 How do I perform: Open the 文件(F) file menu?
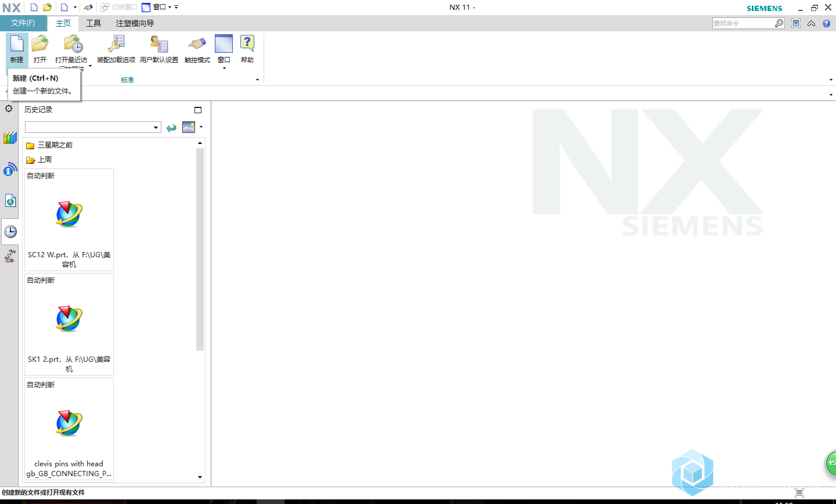23,23
